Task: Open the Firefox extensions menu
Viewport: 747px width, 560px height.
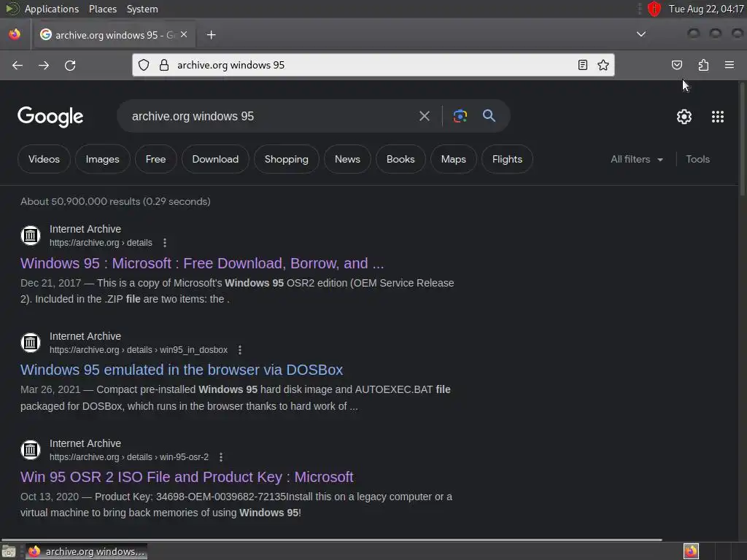Action: point(703,65)
